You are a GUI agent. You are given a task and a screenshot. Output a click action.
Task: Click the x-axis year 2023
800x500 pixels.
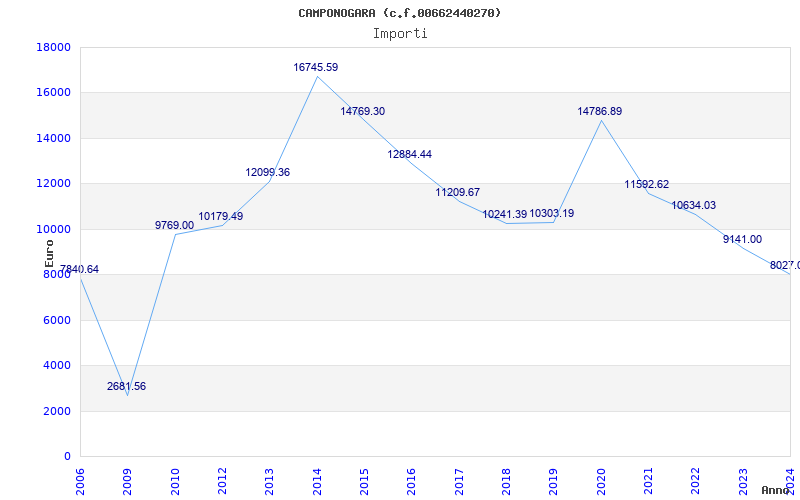[743, 481]
